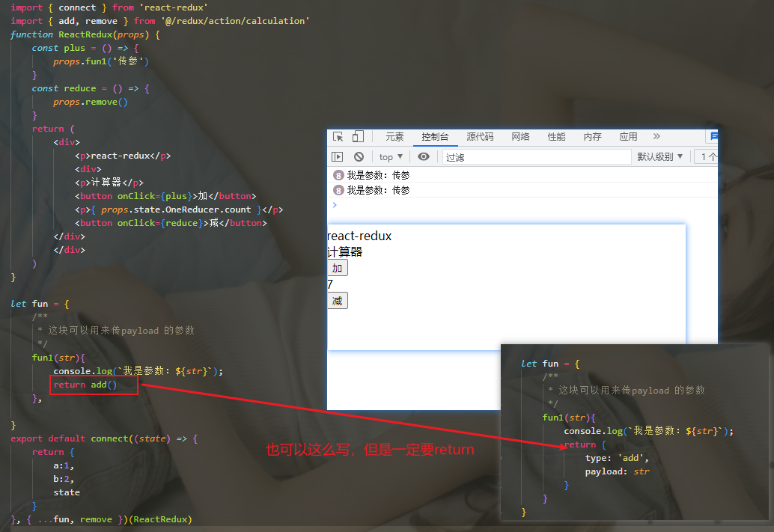Clear console with the ban icon
Image resolution: width=774 pixels, height=532 pixels.
click(359, 157)
